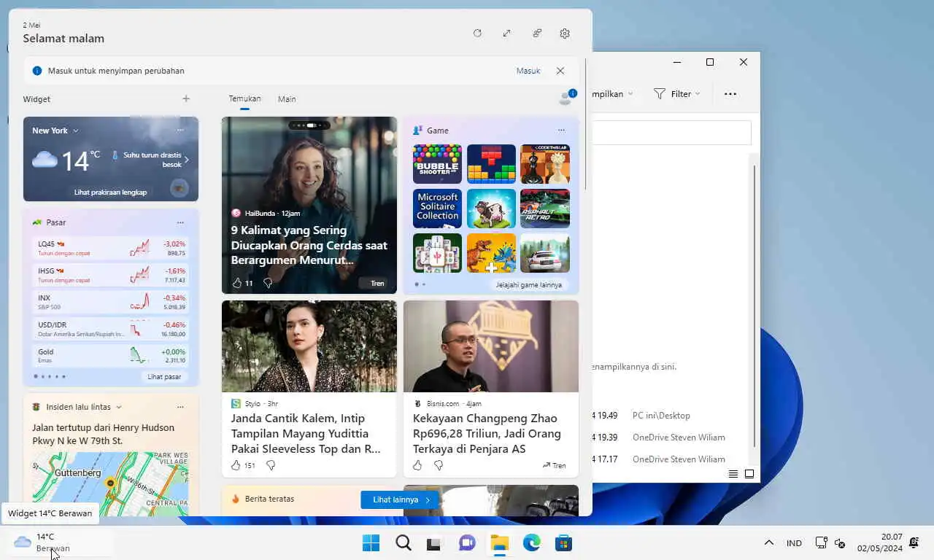
Task: Open the Filter dropdown in background window
Action: click(676, 93)
